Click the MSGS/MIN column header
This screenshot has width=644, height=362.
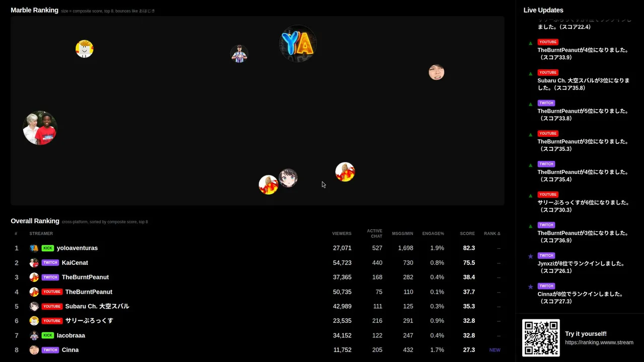pyautogui.click(x=403, y=234)
